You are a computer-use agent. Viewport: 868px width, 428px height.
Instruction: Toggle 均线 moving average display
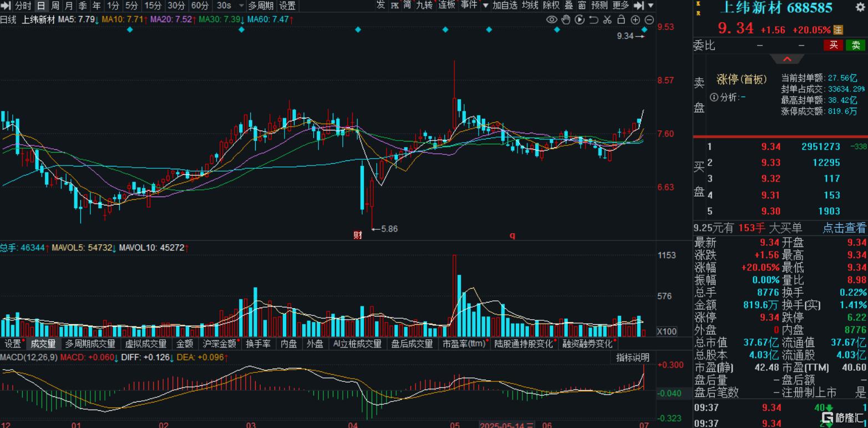(531, 6)
